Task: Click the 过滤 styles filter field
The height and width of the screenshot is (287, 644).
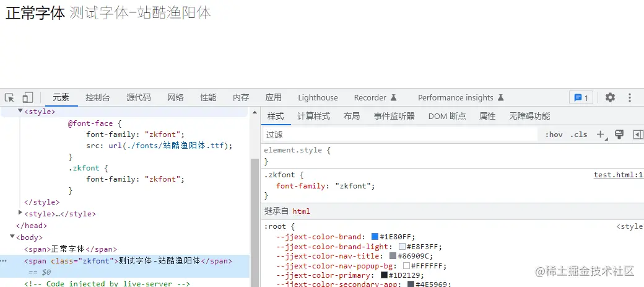Action: click(x=399, y=135)
